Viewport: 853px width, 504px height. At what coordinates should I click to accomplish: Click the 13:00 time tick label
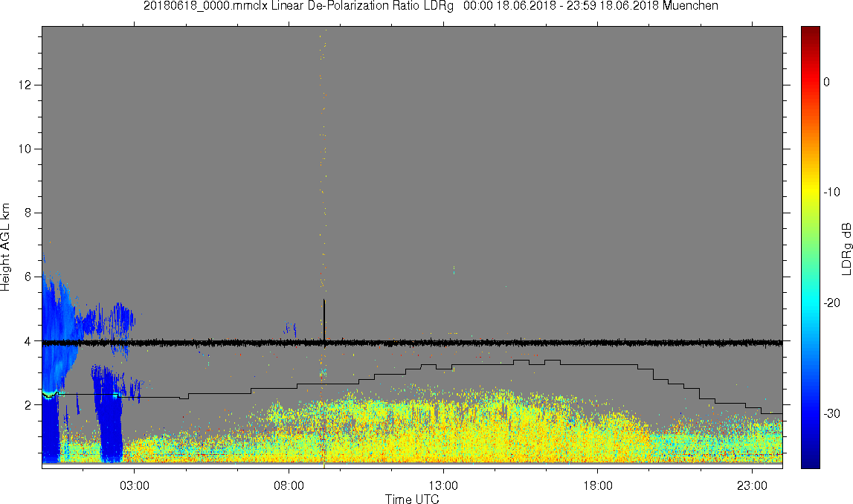(443, 485)
